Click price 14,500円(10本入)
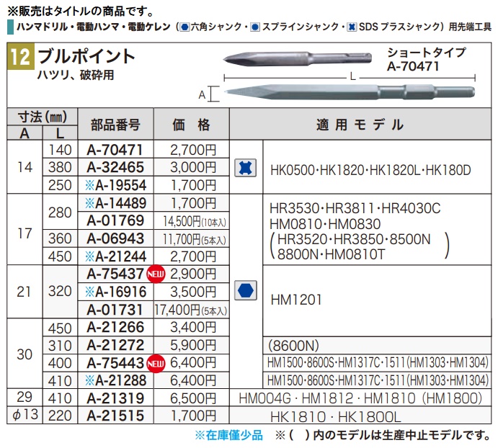 click(x=195, y=221)
